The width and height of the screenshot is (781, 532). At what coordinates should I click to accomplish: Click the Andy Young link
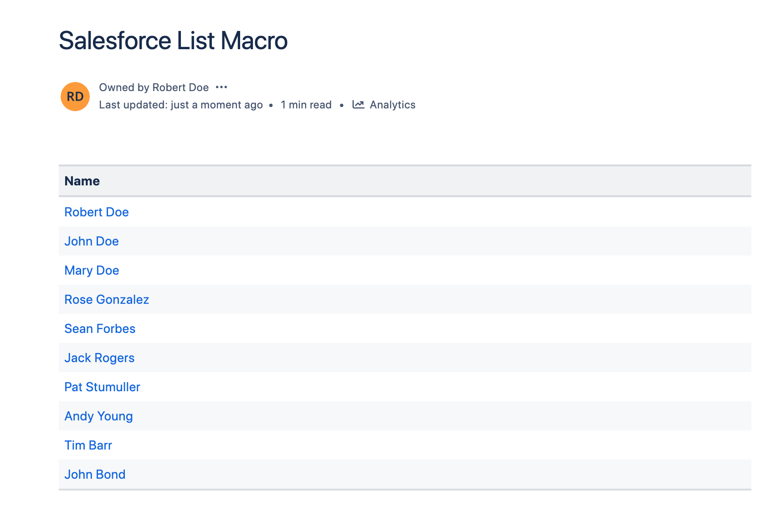[98, 416]
